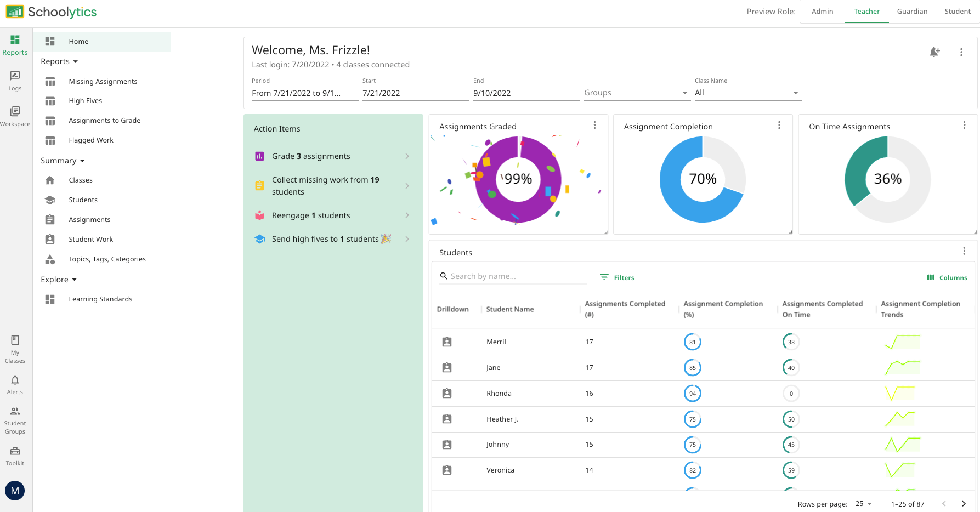Open Merril's drilldown icon

click(x=446, y=342)
